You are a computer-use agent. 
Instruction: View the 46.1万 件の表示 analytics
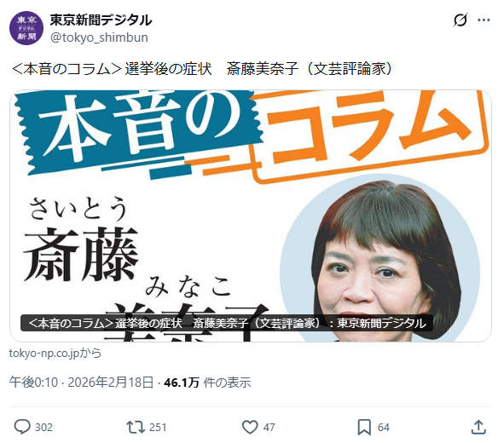point(207,383)
